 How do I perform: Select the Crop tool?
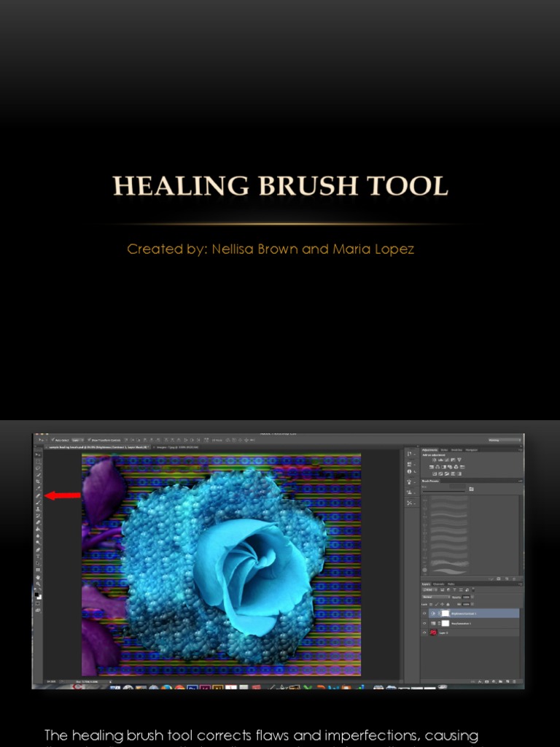pos(38,481)
